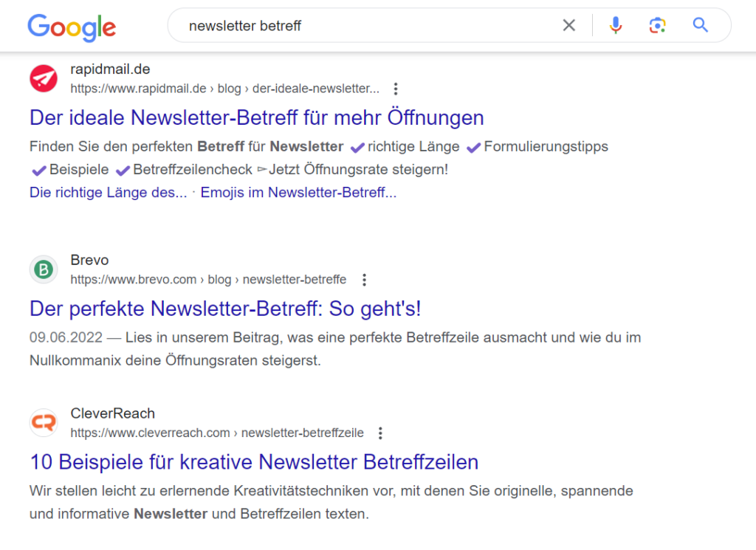Click the magnifying glass search button
The height and width of the screenshot is (550, 756).
click(701, 26)
